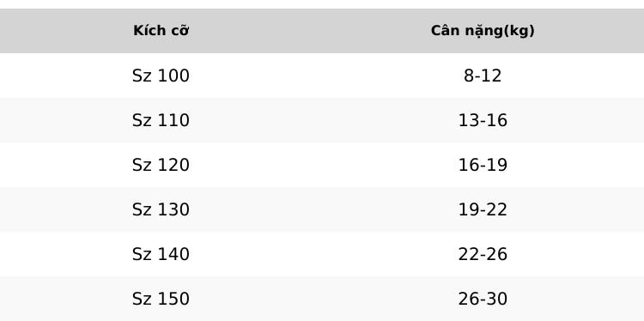Click the 26-30 weight value
This screenshot has width=644, height=321.
coord(483,299)
